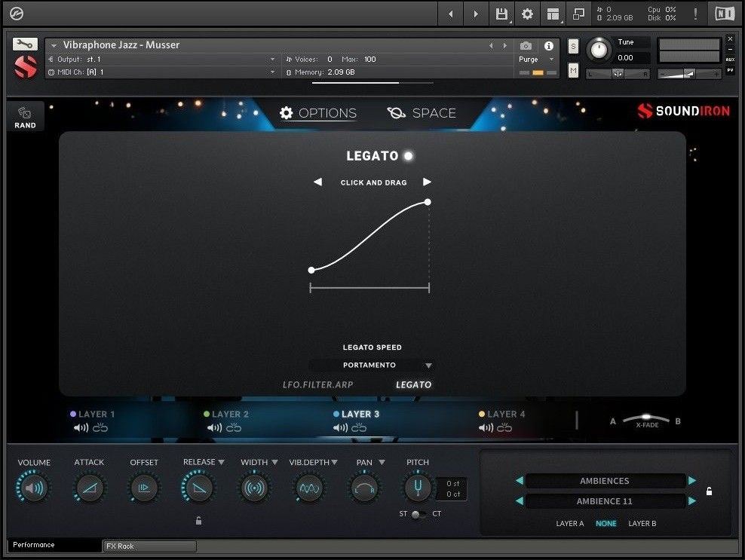The width and height of the screenshot is (745, 560).
Task: Click the instrument info icon
Action: tap(549, 45)
